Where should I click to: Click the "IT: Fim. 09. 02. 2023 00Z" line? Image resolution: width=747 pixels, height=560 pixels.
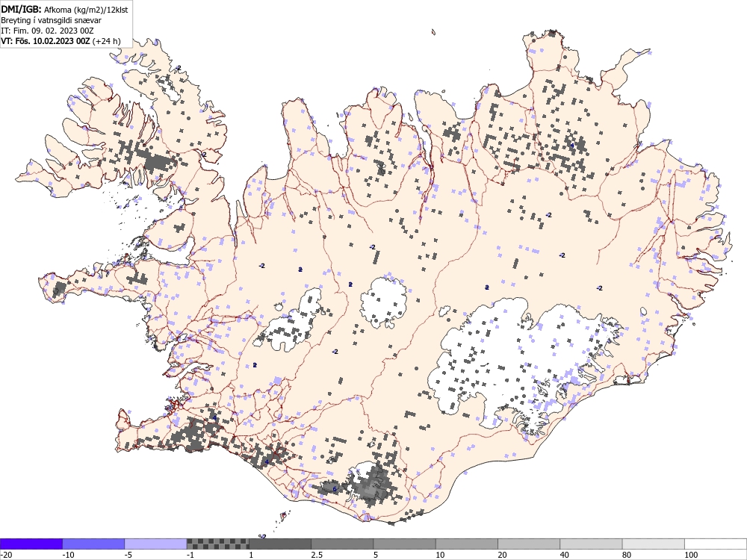tap(47, 31)
